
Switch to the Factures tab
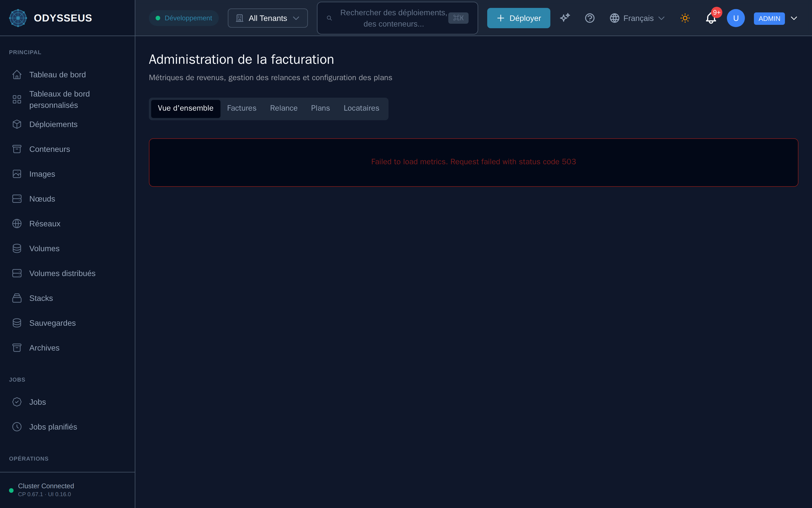[x=242, y=109]
